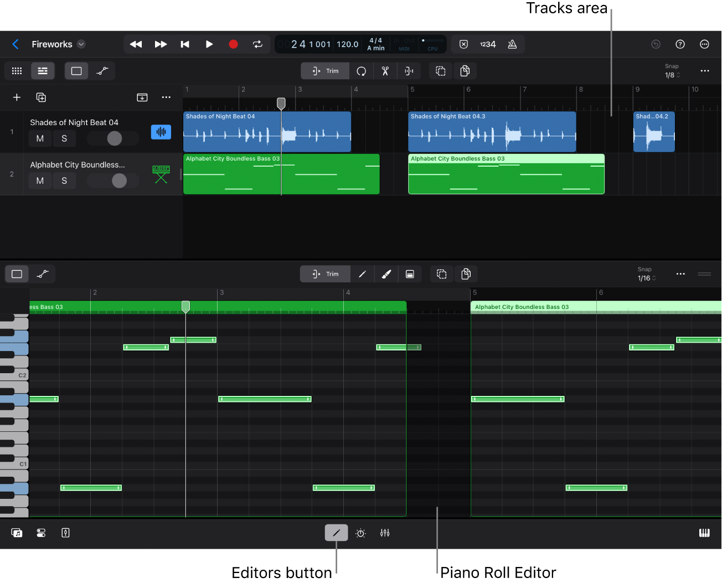Open the Mixer faders button
The height and width of the screenshot is (588, 722).
[385, 533]
